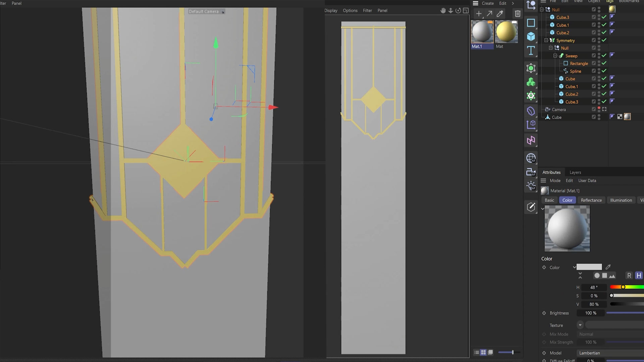The width and height of the screenshot is (644, 362).
Task: Collapse the Sweep object hierarchy
Action: click(x=555, y=56)
